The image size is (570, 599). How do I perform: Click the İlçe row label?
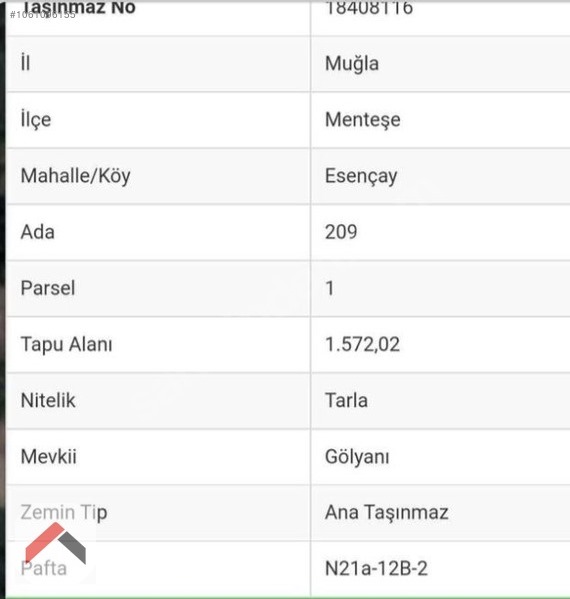click(x=36, y=120)
